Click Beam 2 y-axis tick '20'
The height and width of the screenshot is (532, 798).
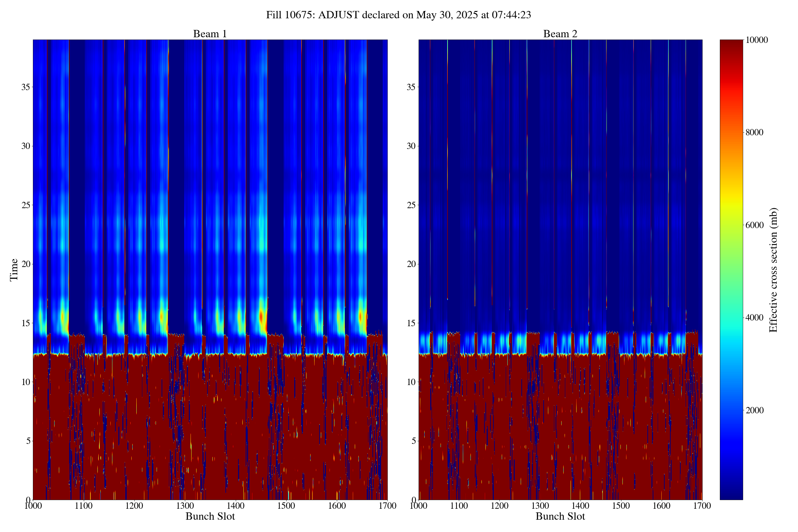coord(411,264)
